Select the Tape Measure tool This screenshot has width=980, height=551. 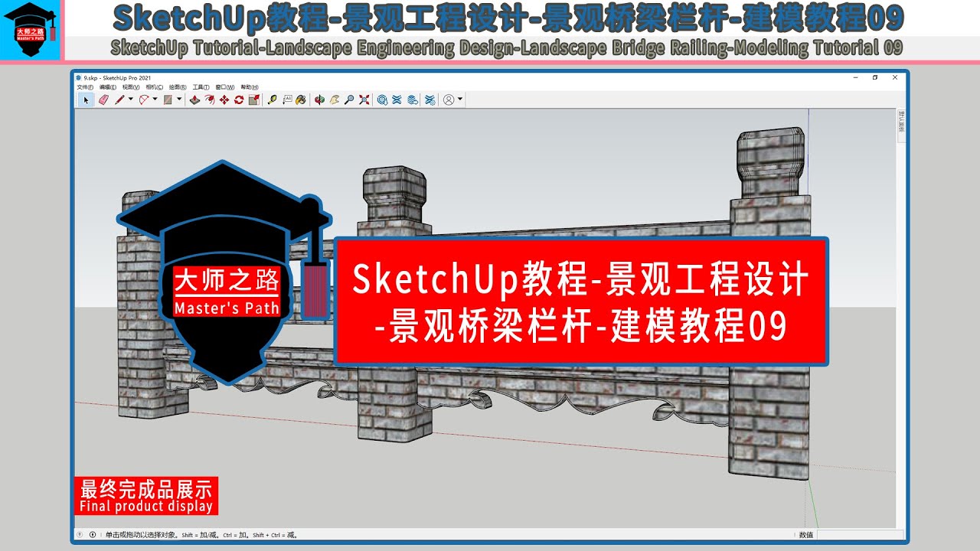pos(272,99)
